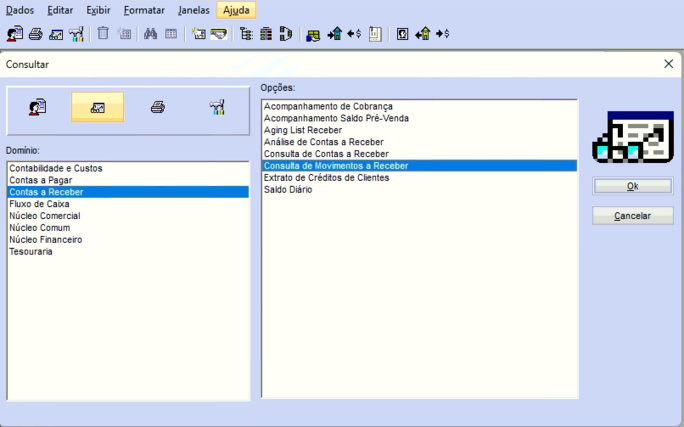The height and width of the screenshot is (427, 684).
Task: Open the Dados menu
Action: 20,10
